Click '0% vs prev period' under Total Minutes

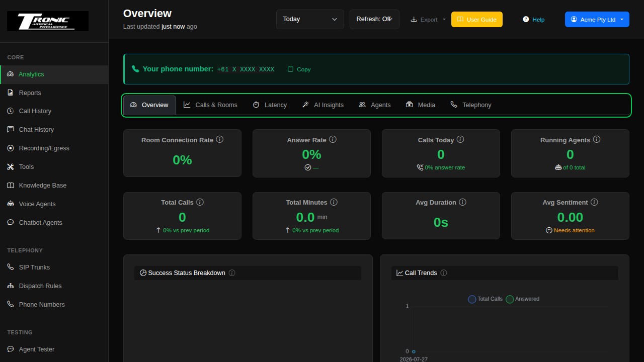point(315,230)
